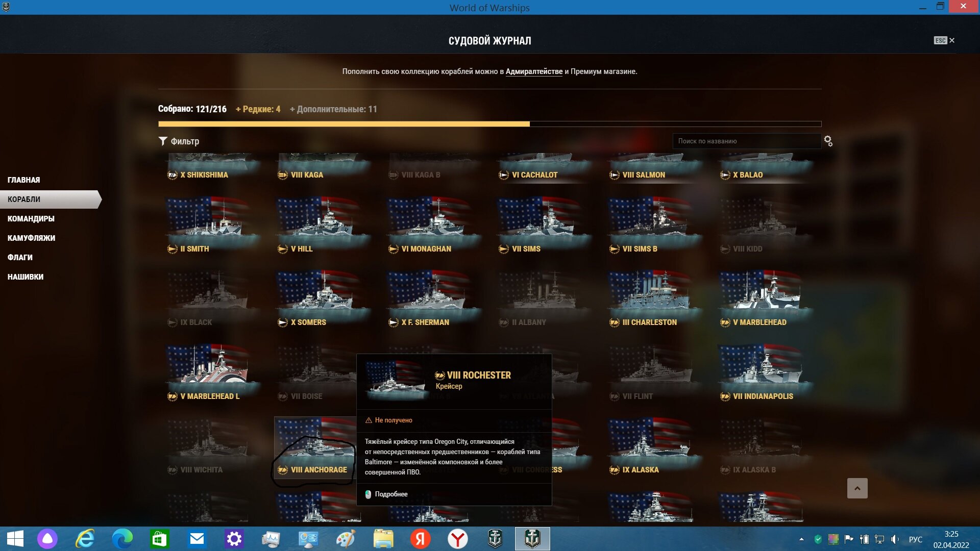The image size is (980, 551).
Task: Open Microsoft Edge from taskbar
Action: [x=122, y=539]
